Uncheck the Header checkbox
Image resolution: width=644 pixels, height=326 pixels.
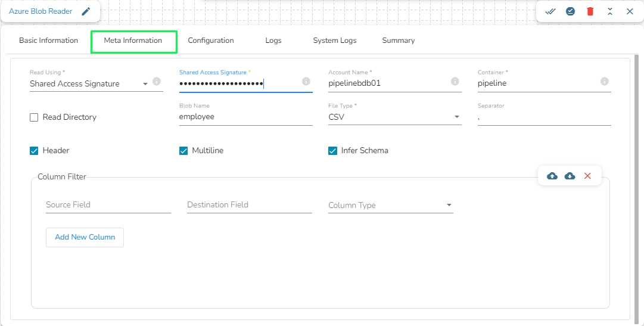click(x=34, y=151)
